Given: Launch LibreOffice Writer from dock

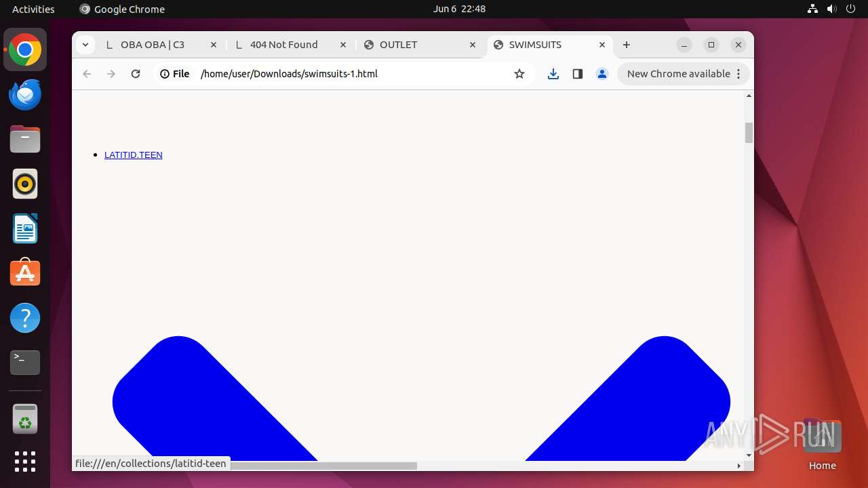Looking at the screenshot, I should click(25, 228).
